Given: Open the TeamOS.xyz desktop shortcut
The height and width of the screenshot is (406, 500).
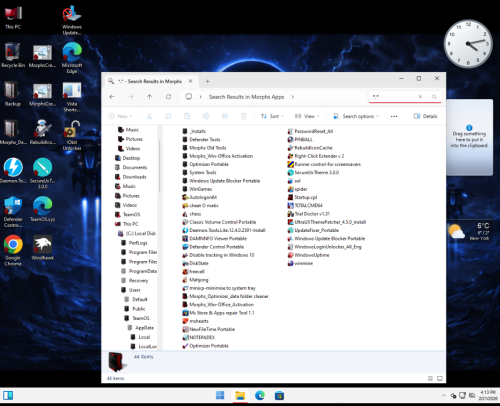Looking at the screenshot, I should click(42, 209).
